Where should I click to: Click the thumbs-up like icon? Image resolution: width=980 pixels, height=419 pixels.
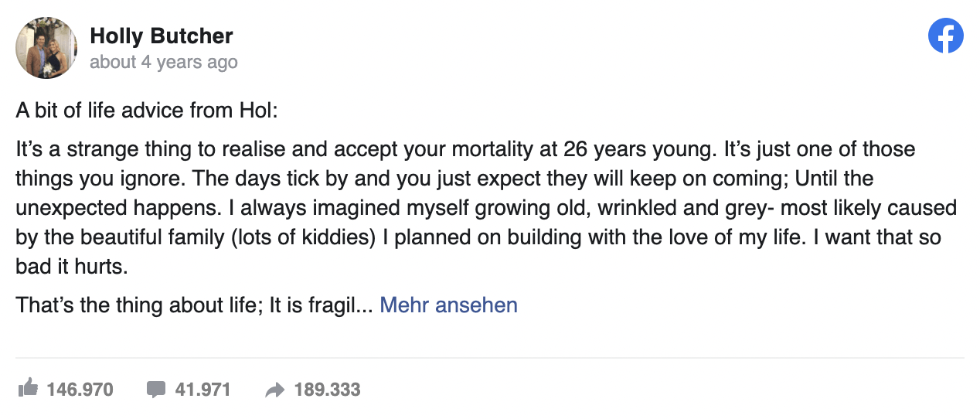click(28, 389)
